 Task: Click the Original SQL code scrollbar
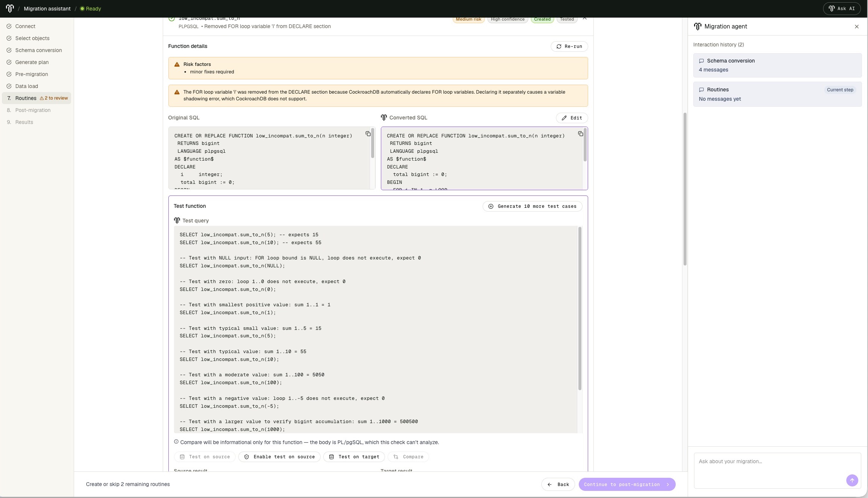(x=373, y=143)
